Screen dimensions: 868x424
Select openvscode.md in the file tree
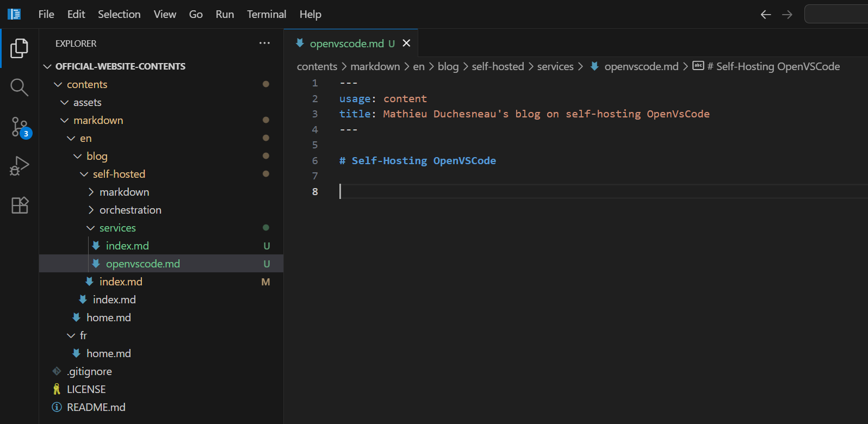click(161, 264)
